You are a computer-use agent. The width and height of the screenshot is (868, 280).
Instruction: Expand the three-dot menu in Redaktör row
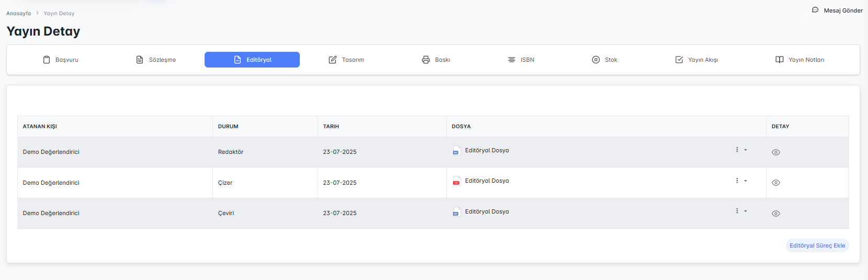(740, 150)
